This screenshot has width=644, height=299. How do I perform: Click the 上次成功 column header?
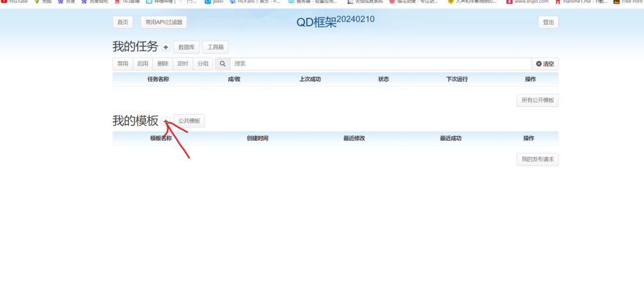(x=310, y=80)
